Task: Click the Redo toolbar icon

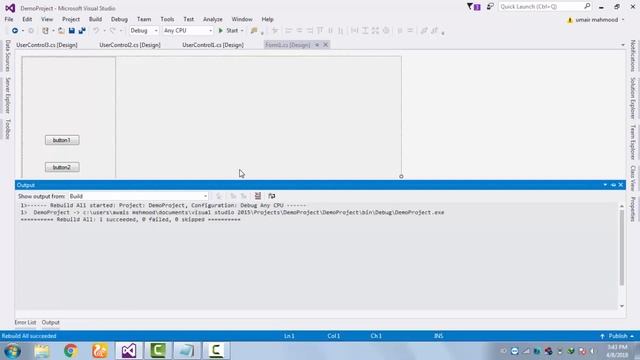Action: (x=113, y=31)
